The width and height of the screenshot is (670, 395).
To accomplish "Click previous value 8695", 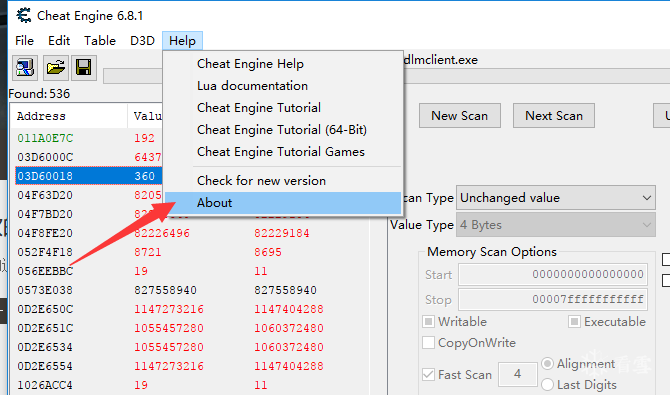I will pyautogui.click(x=268, y=252).
